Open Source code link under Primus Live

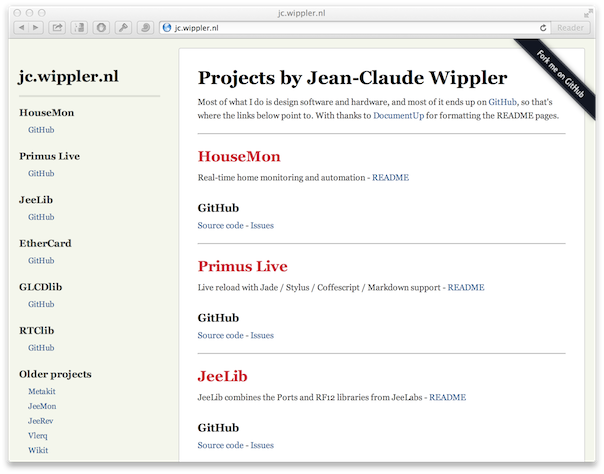click(x=220, y=335)
